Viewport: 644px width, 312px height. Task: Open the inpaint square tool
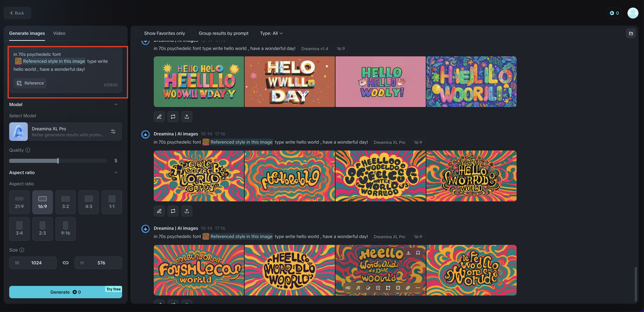tap(397, 288)
